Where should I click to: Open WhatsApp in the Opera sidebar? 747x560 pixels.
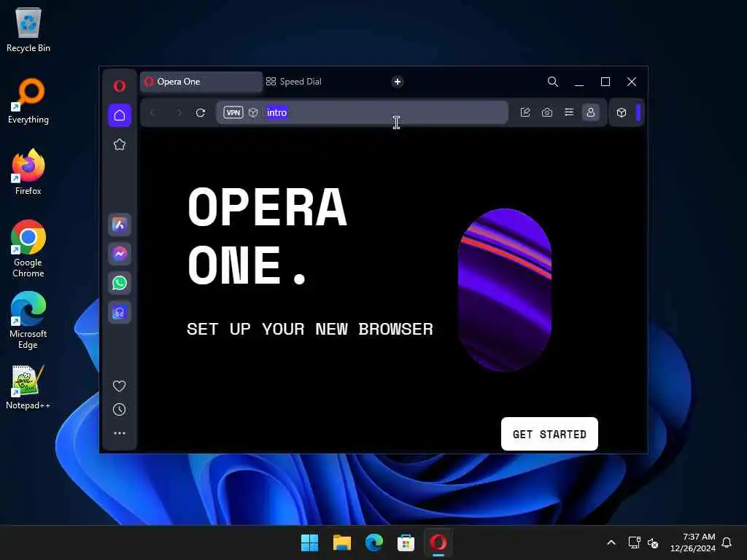click(120, 283)
